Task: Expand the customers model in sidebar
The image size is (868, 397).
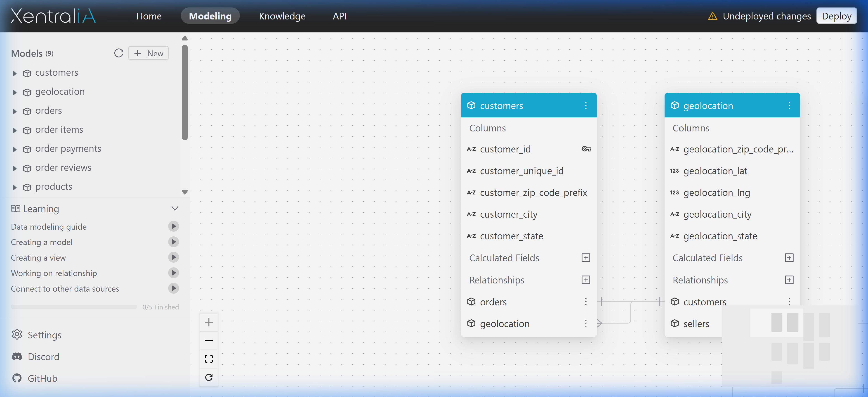Action: tap(14, 73)
